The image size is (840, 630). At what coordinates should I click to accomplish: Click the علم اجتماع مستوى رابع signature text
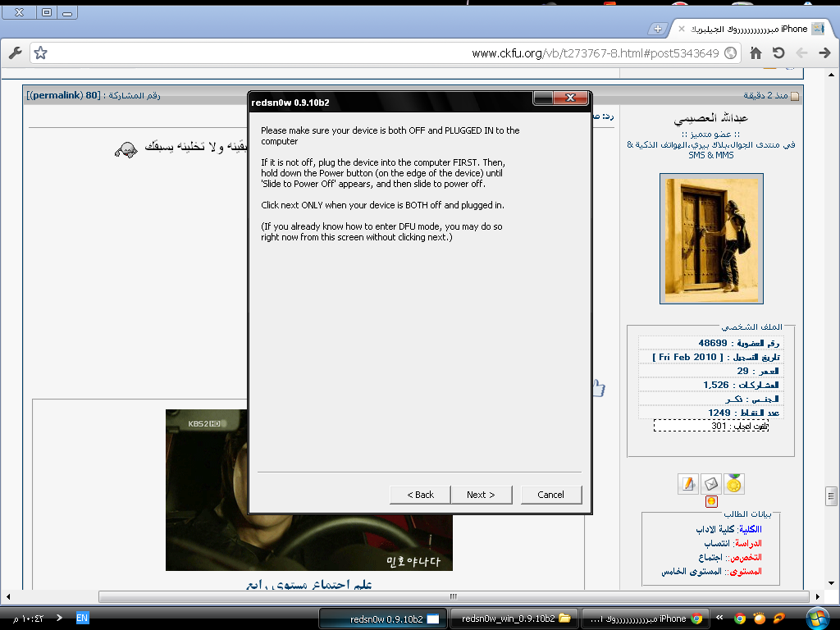pos(309,584)
